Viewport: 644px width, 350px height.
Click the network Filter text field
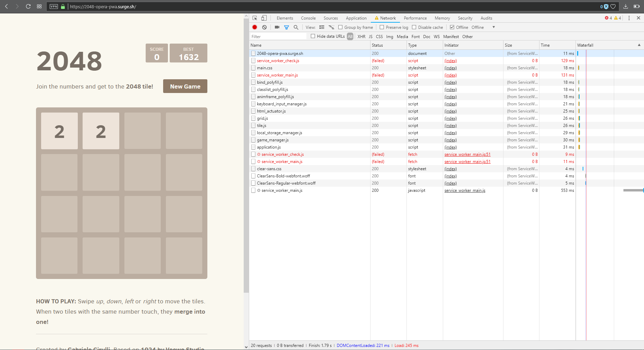(x=278, y=37)
